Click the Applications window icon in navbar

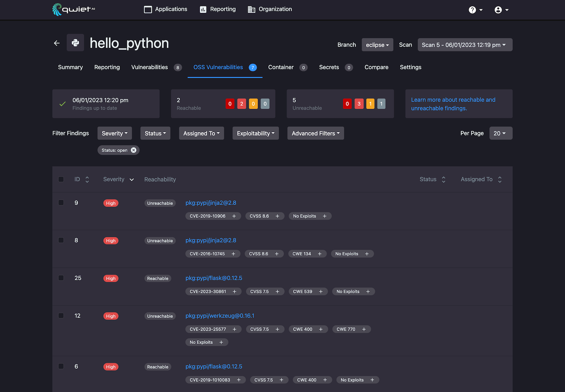tap(148, 9)
